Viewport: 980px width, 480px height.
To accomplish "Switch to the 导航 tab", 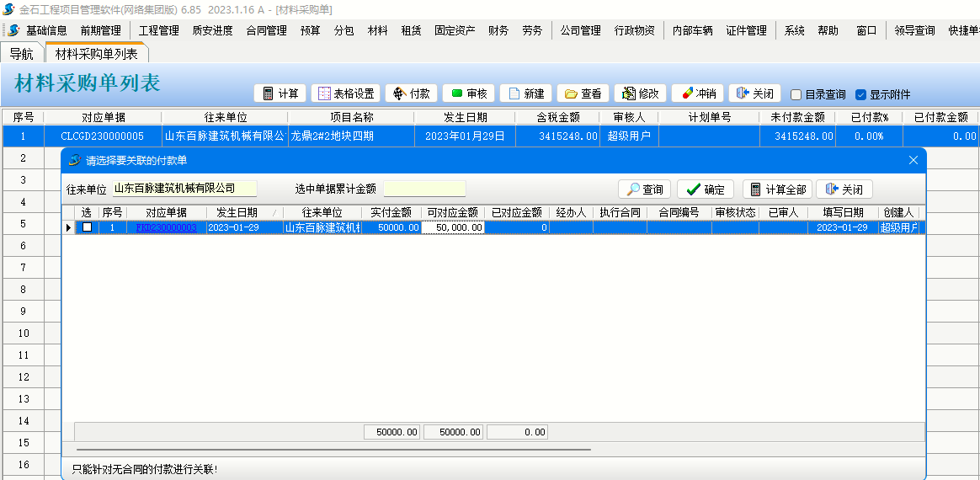I will tap(22, 54).
